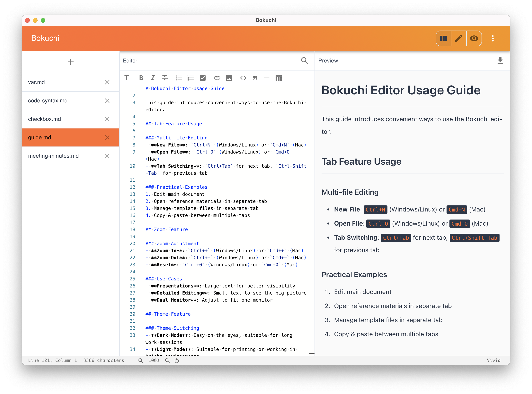Insert a hyperlink via link icon
This screenshot has width=532, height=394.
pyautogui.click(x=217, y=78)
